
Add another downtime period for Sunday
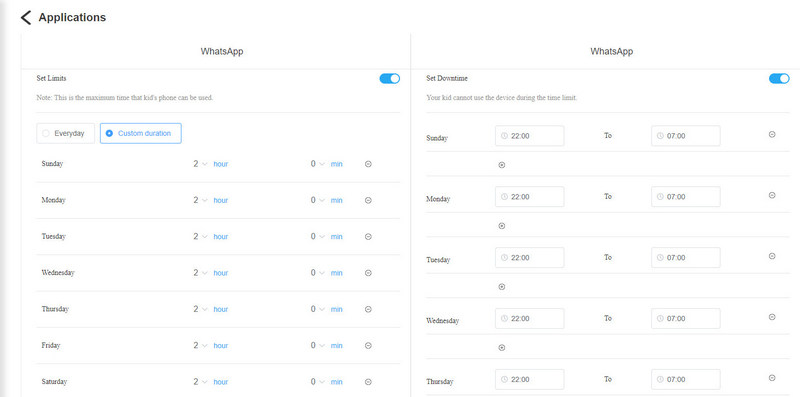[x=502, y=165]
